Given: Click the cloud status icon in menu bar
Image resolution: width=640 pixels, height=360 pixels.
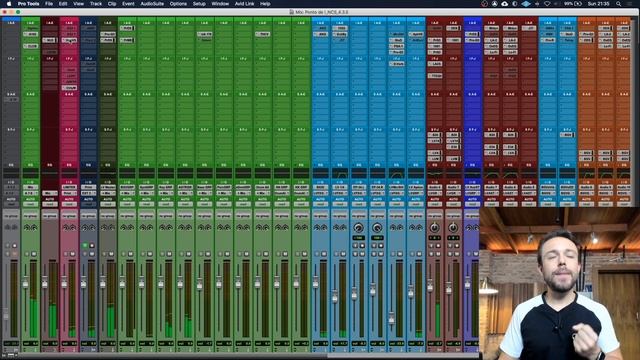Looking at the screenshot, I should (504, 4).
